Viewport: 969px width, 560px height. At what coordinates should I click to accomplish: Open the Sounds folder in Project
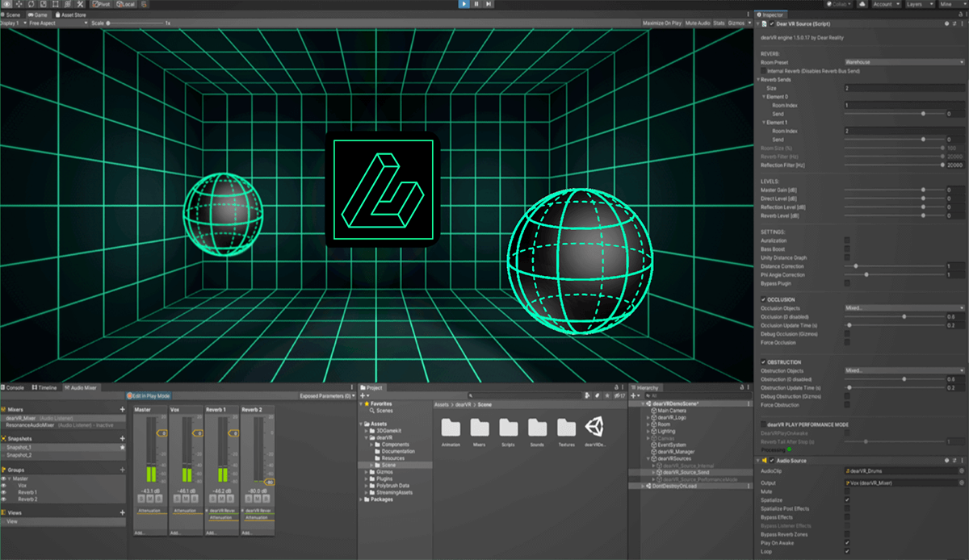point(538,428)
